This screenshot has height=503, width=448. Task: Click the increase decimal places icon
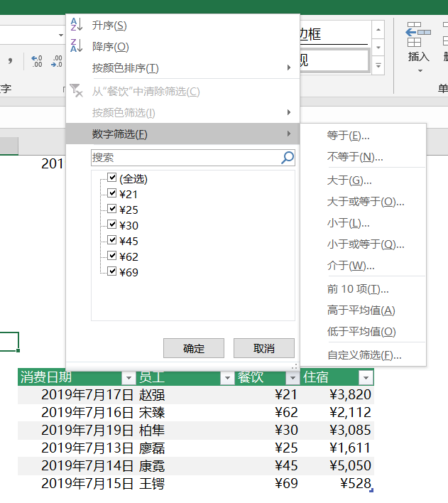[37, 62]
